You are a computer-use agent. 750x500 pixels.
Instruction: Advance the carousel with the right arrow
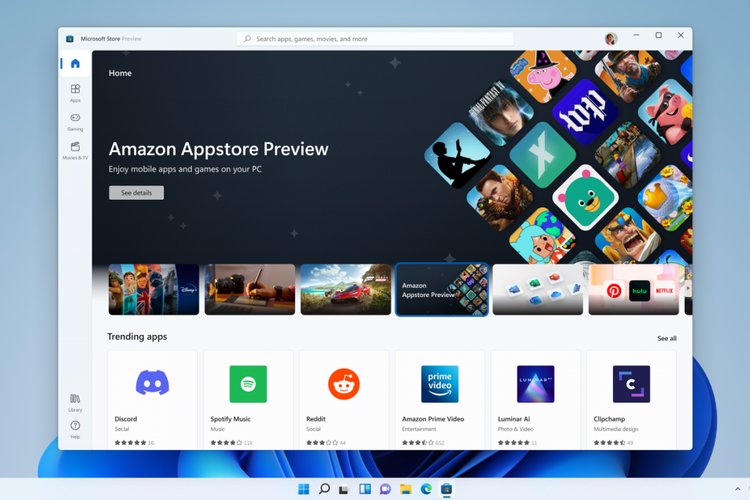688,288
